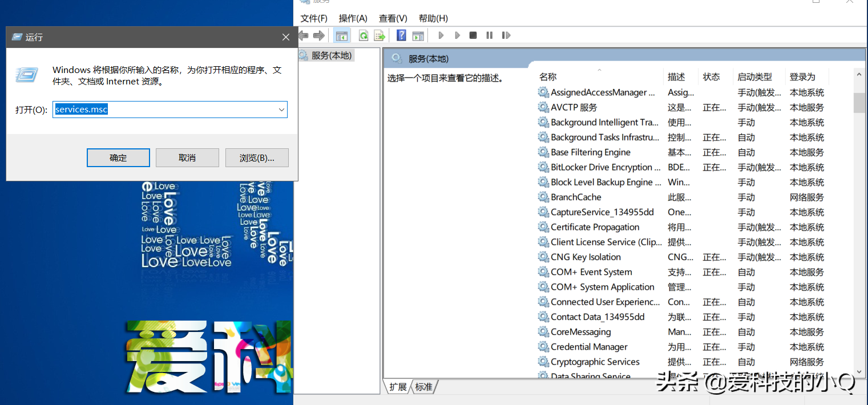Click the 浏览(B)... button
This screenshot has height=405, width=868.
(257, 158)
